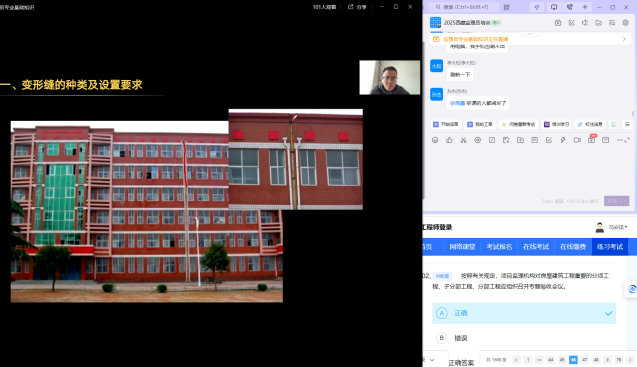Viewport: 637px width, 367px height.
Task: Click the purple send button
Action: pyautogui.click(x=613, y=201)
